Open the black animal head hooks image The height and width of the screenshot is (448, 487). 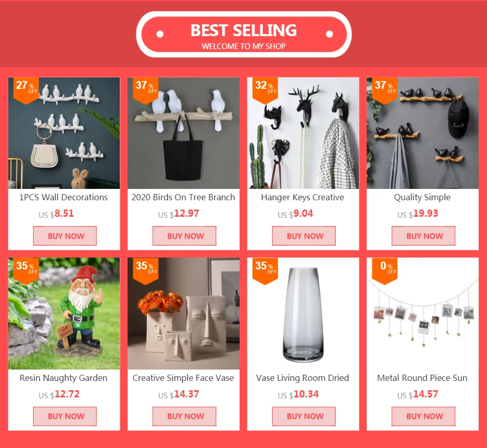tap(303, 133)
